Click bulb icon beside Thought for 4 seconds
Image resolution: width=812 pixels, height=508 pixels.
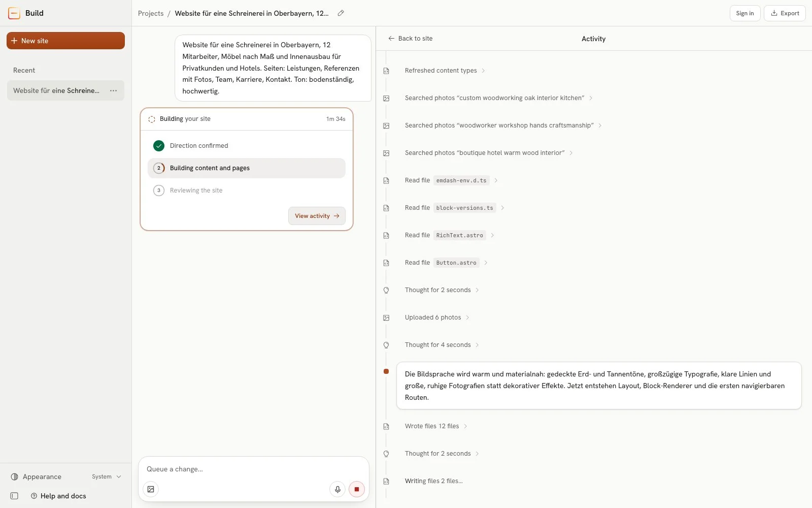pyautogui.click(x=386, y=345)
